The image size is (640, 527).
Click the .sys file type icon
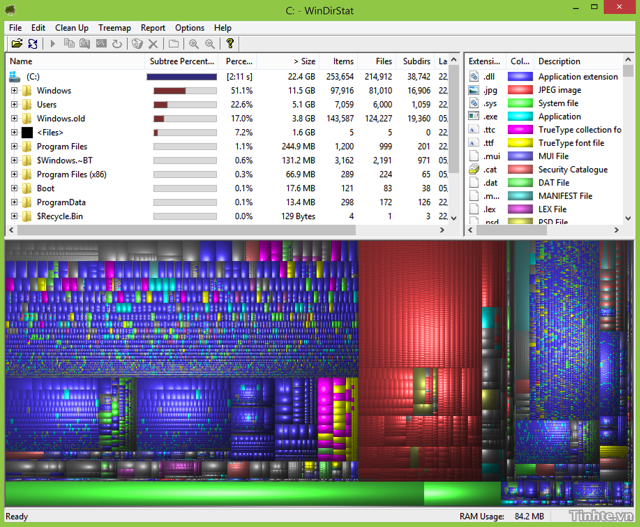point(474,103)
